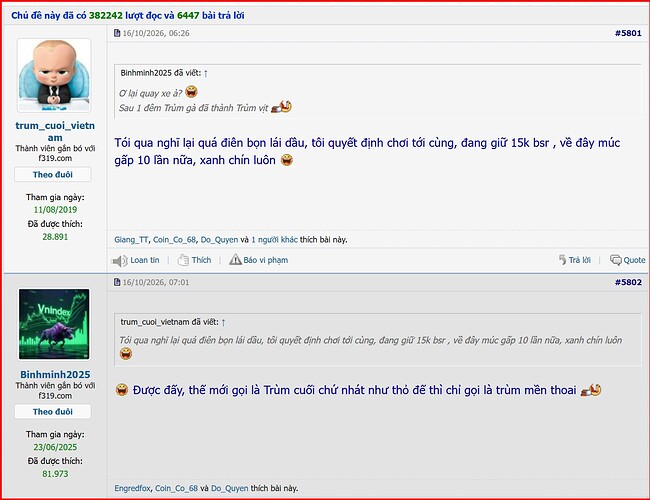
Task: Open Engredfox in post #5802 likes
Action: click(x=132, y=488)
